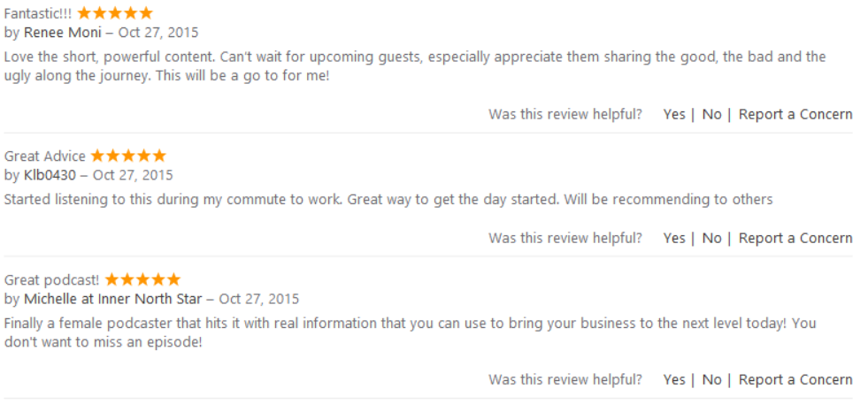This screenshot has width=868, height=404.
Task: Report a Concern on Renee Moni's review
Action: click(795, 114)
